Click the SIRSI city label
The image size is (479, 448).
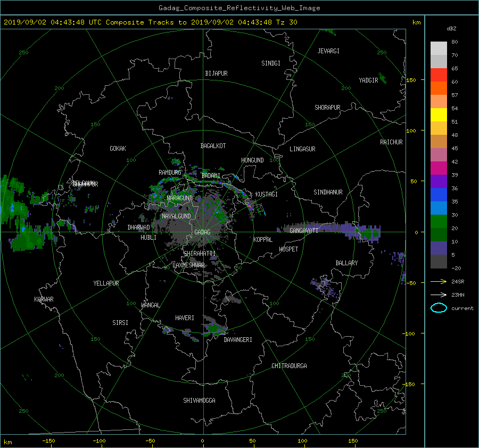pyautogui.click(x=120, y=323)
